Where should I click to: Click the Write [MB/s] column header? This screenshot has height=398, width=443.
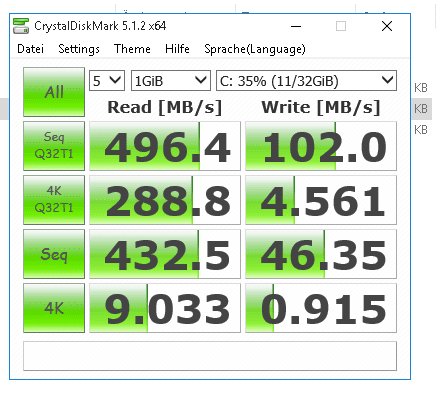pos(321,107)
